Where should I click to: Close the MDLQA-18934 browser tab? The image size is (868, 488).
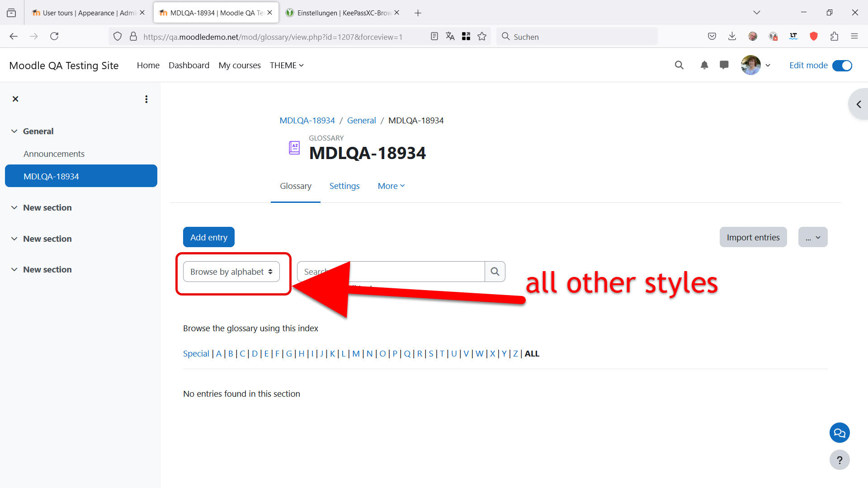270,13
